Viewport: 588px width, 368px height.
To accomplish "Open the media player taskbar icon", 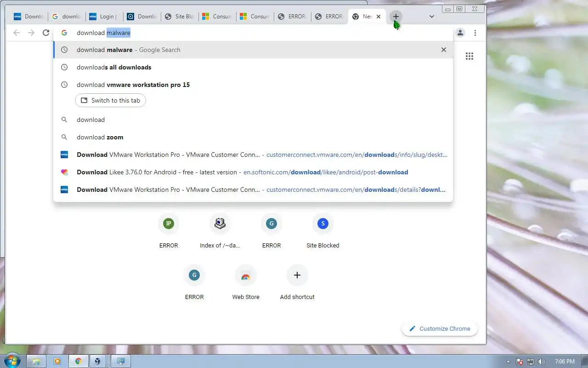I will [x=57, y=361].
